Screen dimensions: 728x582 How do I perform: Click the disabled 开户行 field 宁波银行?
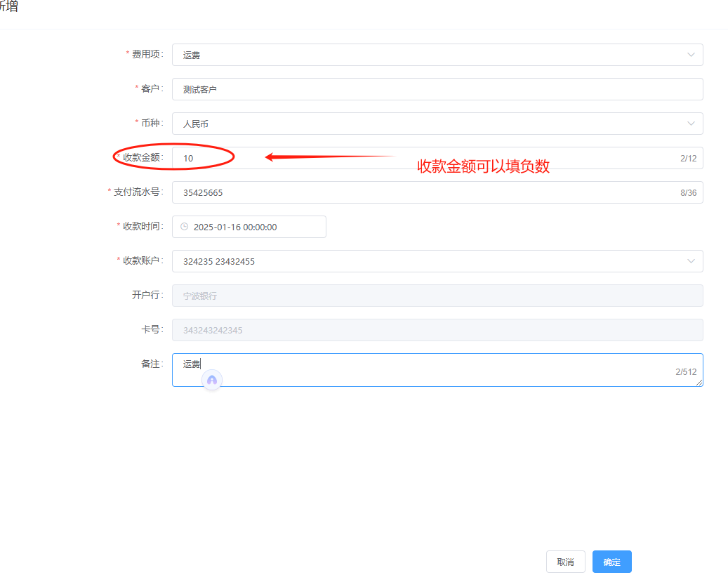pyautogui.click(x=437, y=296)
